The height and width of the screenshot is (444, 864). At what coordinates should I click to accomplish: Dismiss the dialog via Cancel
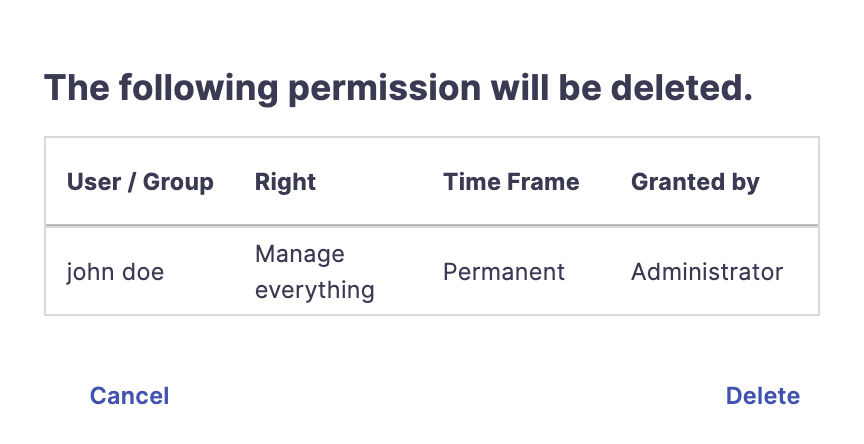[129, 396]
